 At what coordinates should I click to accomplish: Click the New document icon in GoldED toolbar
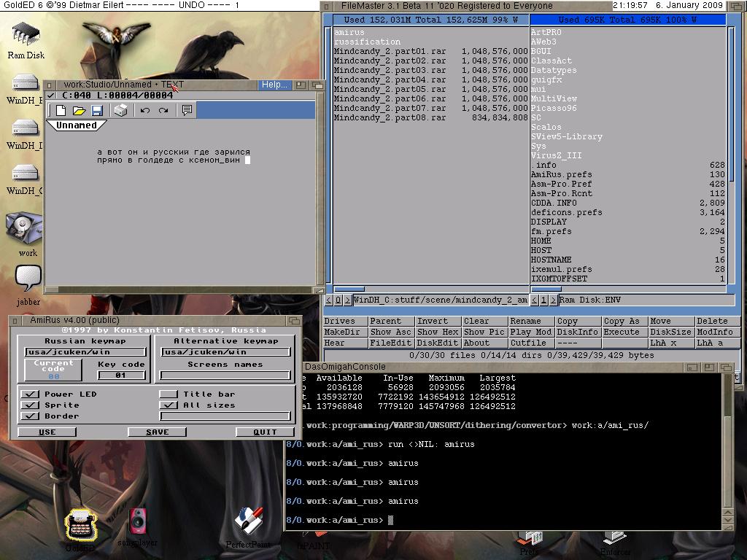(x=61, y=111)
